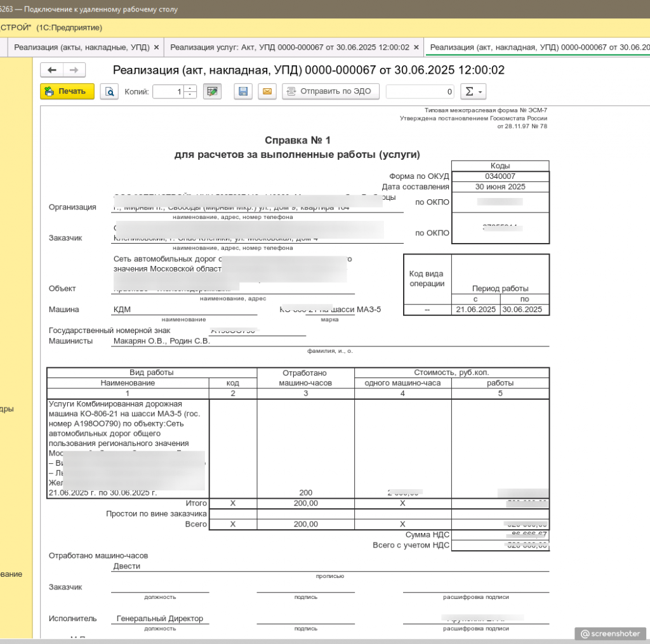650x644 pixels.
Task: Click the Исполнитель label
Action: [72, 619]
